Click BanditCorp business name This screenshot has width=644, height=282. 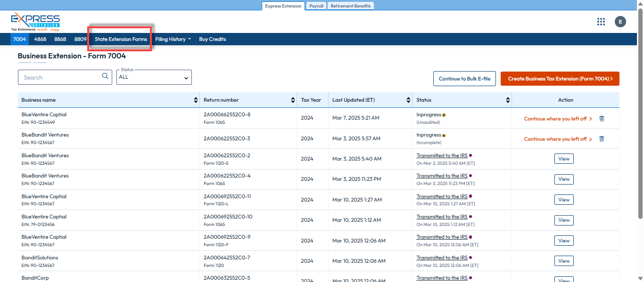click(x=35, y=278)
